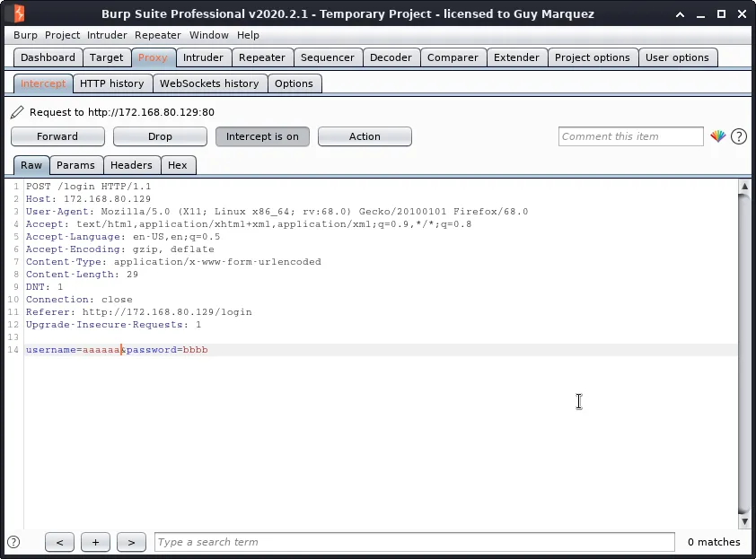The width and height of the screenshot is (756, 559).
Task: Select the Intercept sub-tab
Action: (43, 83)
